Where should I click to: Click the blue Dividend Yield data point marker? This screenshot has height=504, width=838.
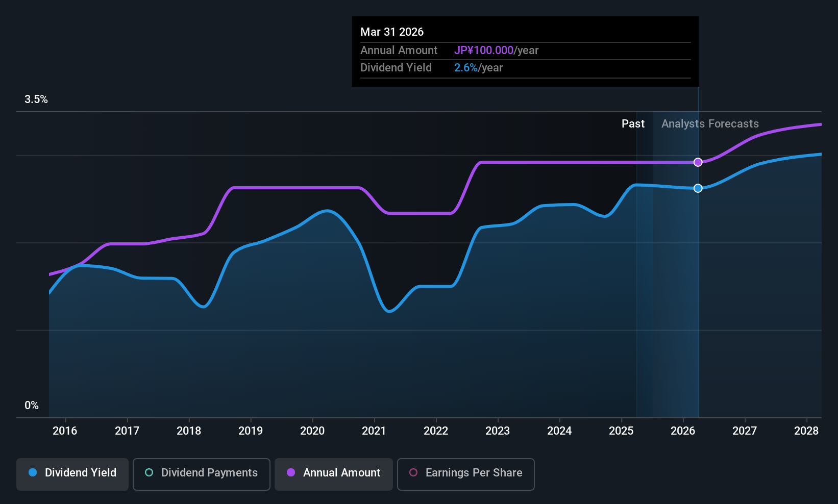pos(698,188)
